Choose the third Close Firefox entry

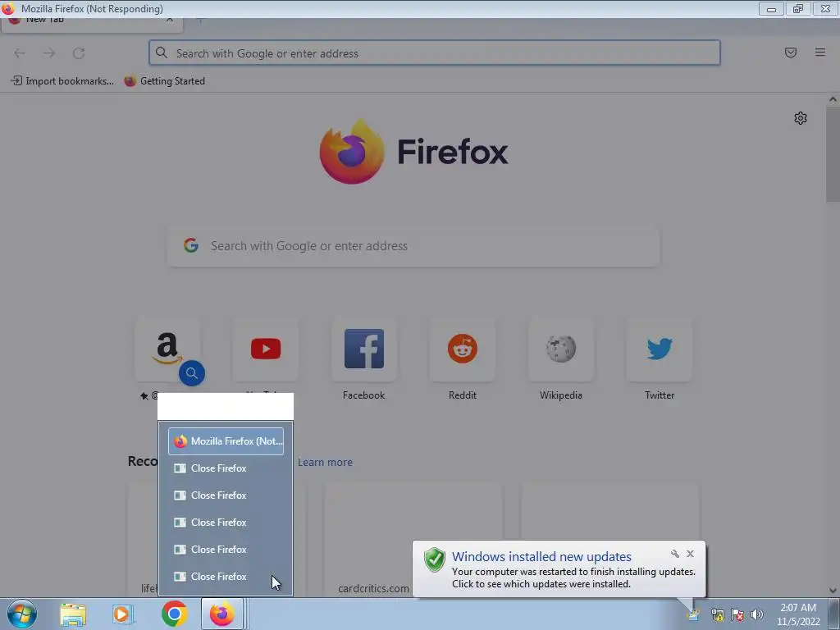(226, 523)
